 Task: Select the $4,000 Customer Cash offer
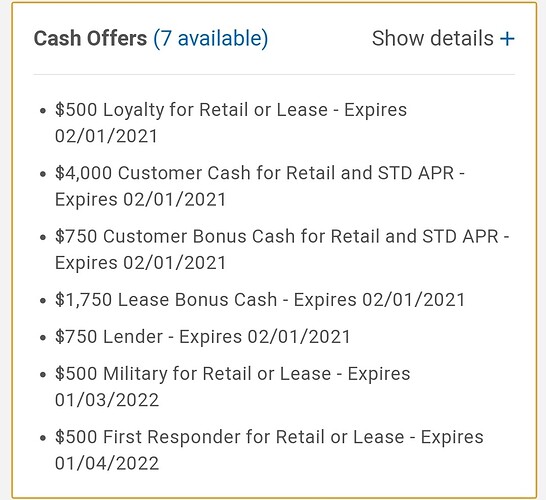260,186
